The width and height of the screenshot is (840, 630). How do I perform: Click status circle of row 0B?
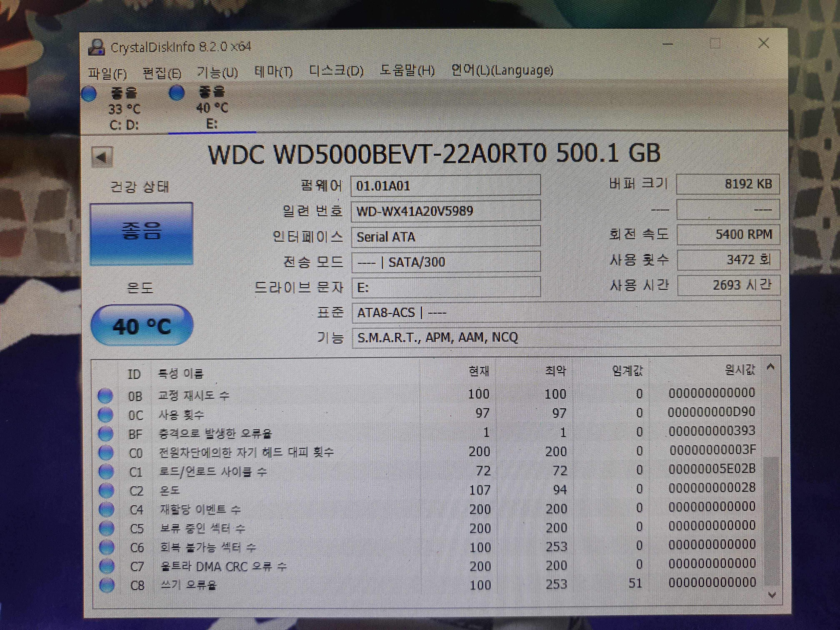pyautogui.click(x=106, y=396)
